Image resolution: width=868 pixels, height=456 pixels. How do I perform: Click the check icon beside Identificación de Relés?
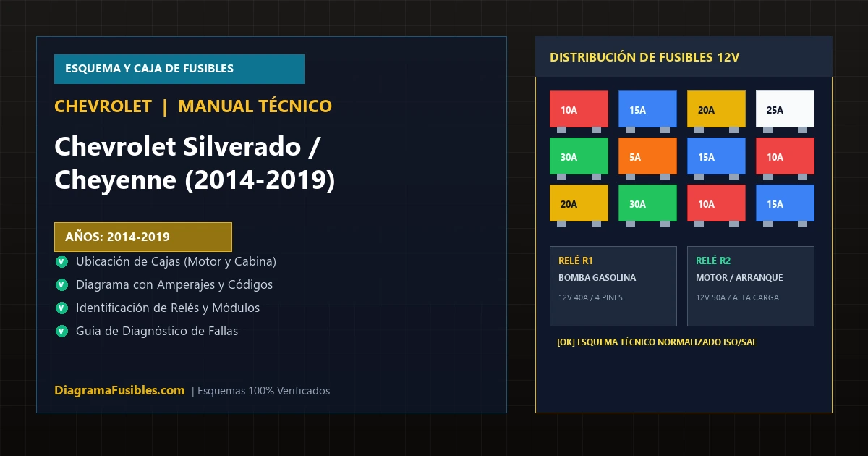pyautogui.click(x=61, y=308)
